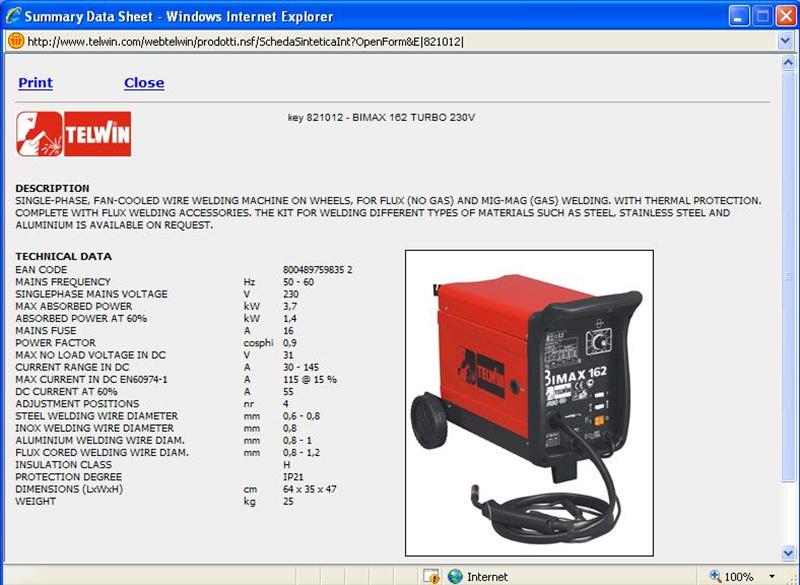The width and height of the screenshot is (800, 585).
Task: Click the CURRENT RANGE IN DC label
Action: (72, 368)
